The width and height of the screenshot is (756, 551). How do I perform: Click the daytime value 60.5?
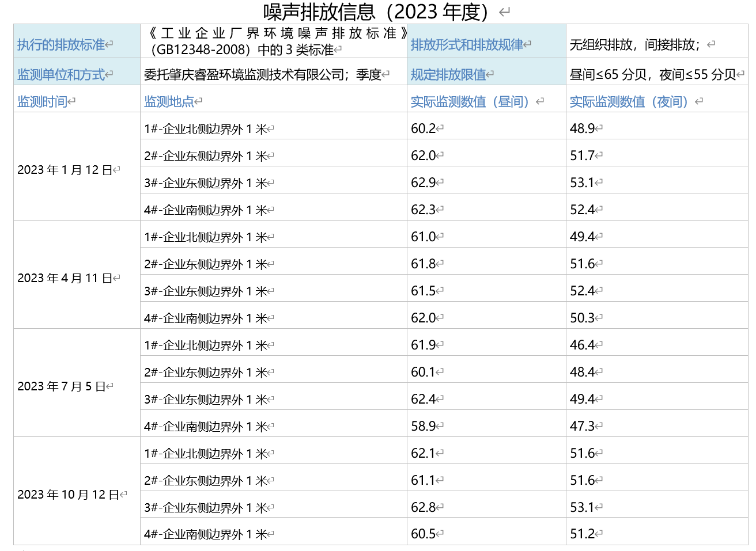[423, 534]
